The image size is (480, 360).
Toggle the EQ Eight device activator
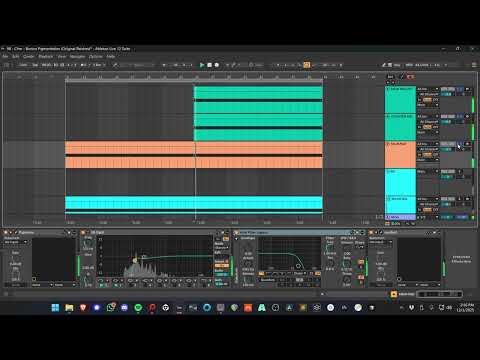[83, 232]
